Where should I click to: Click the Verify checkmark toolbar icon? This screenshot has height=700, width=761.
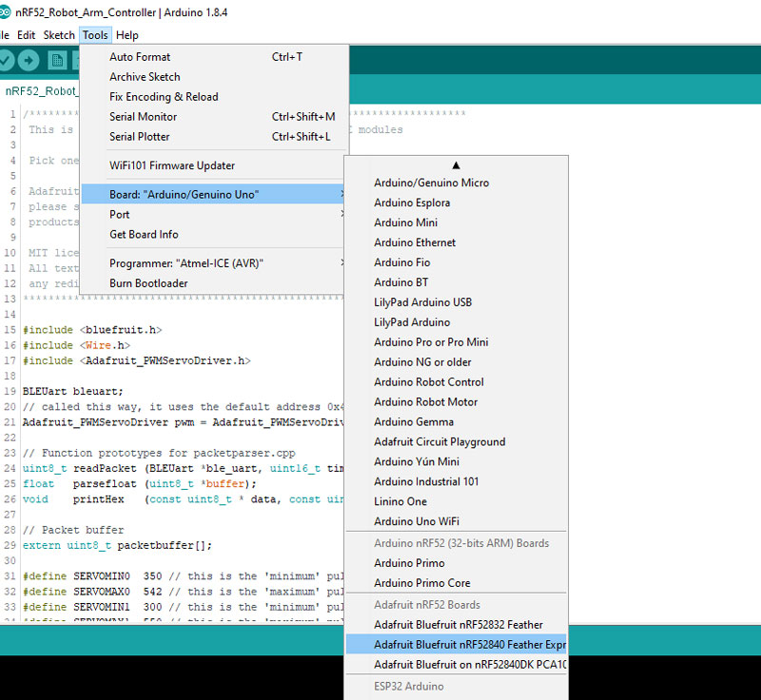click(x=6, y=61)
